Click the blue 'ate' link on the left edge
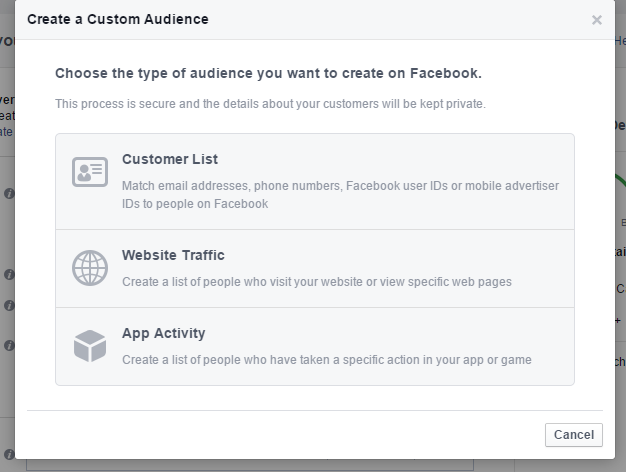This screenshot has width=626, height=472. tap(6, 132)
